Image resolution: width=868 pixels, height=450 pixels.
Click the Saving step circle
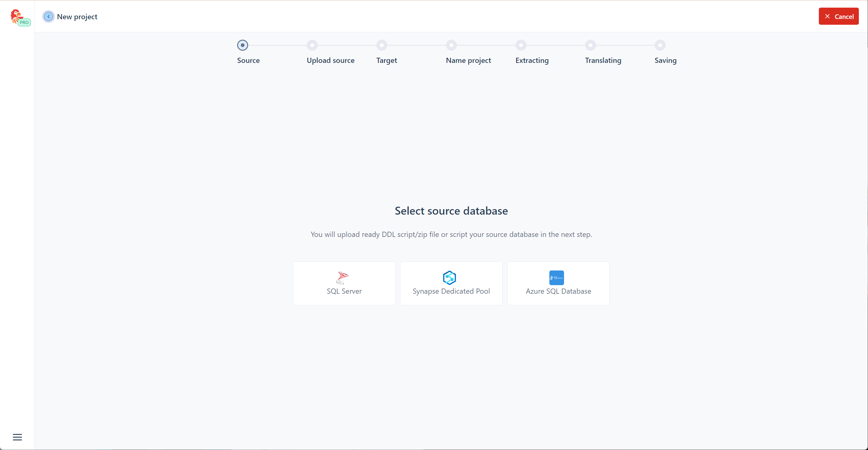660,45
